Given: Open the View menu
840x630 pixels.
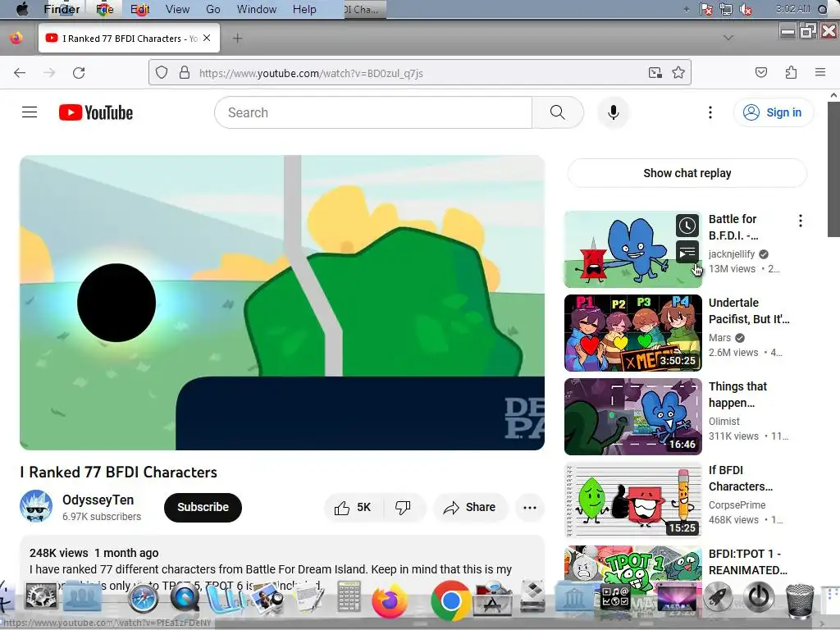Looking at the screenshot, I should tap(177, 9).
